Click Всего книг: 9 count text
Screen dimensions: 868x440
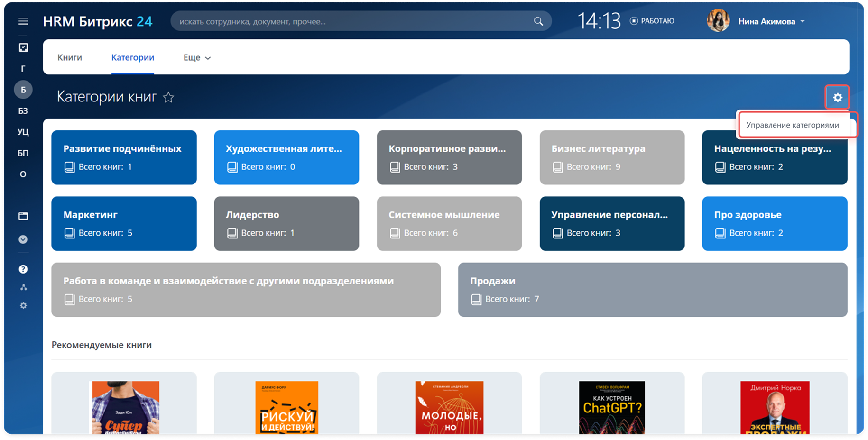point(593,167)
